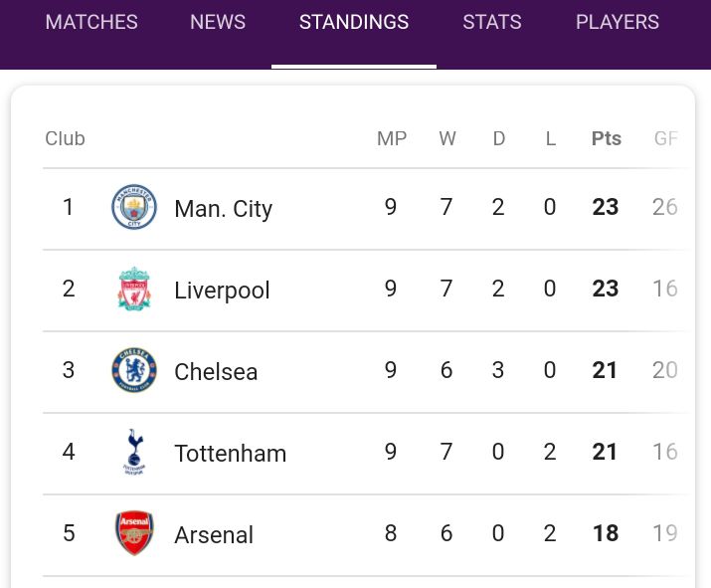Switch to the News tab
The height and width of the screenshot is (588, 711).
[x=218, y=22]
